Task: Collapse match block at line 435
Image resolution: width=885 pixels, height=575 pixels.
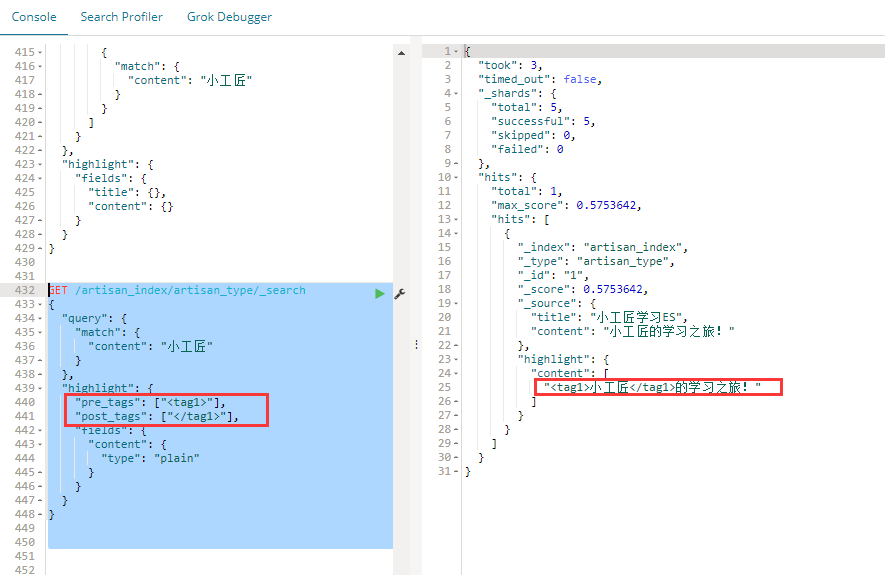Action: (x=40, y=332)
